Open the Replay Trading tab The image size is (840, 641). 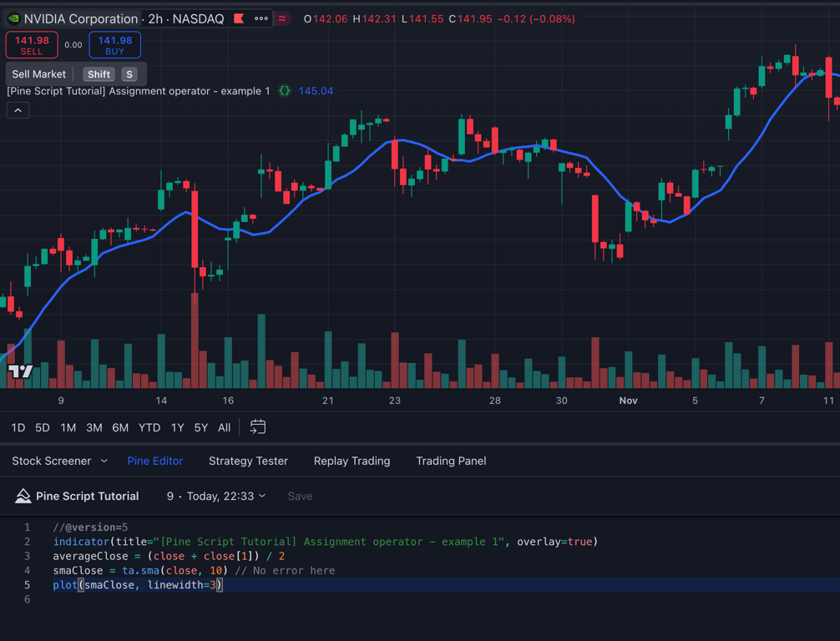(352, 461)
